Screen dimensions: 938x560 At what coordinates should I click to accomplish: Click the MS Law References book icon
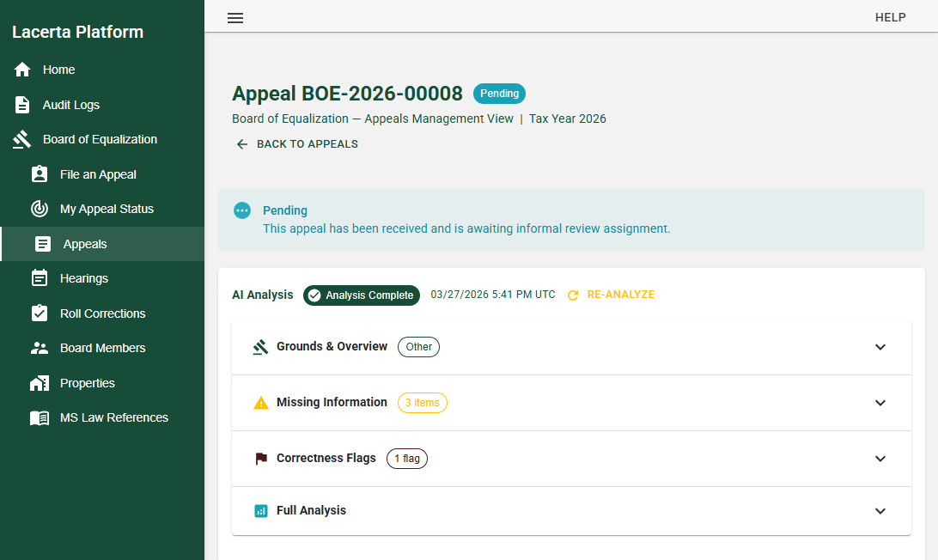[x=40, y=417]
